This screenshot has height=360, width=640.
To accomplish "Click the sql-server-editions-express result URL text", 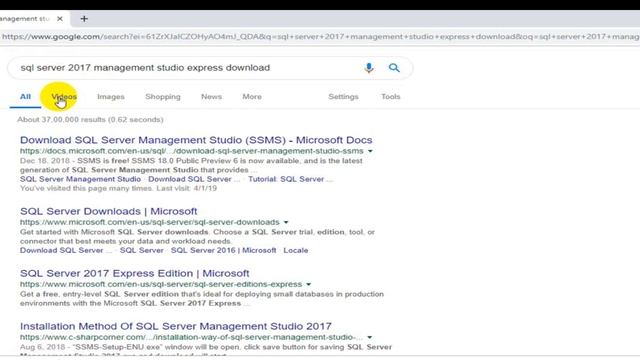I will point(161,284).
